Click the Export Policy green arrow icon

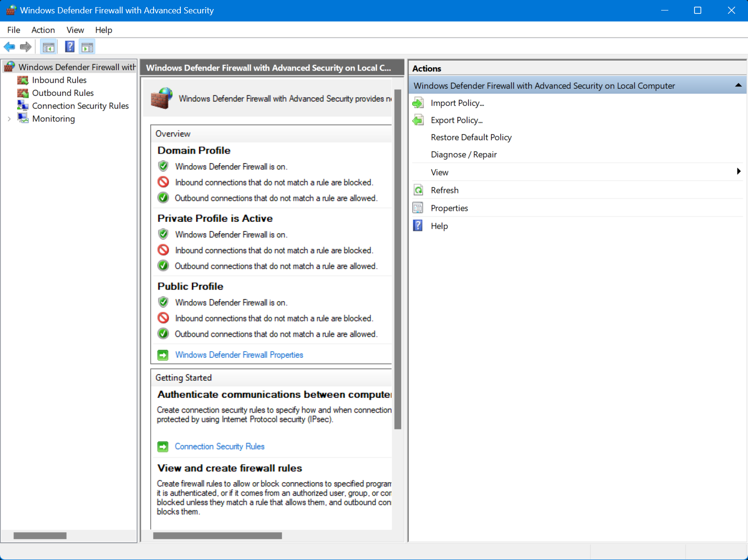418,120
